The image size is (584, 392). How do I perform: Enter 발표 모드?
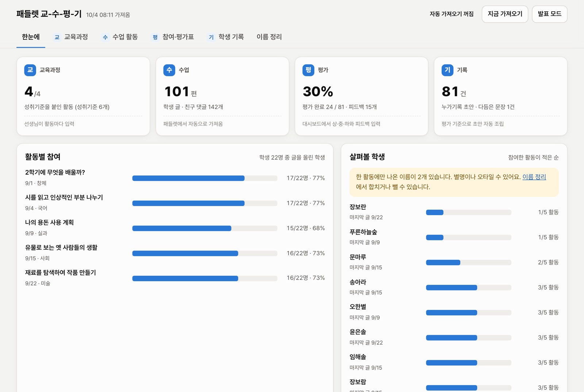[x=549, y=14]
